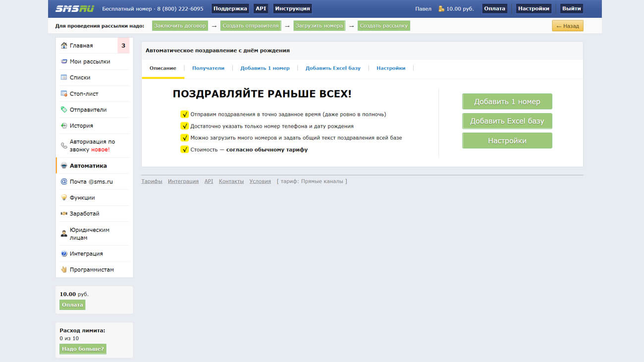This screenshot has width=644, height=362.
Task: Click the История sidebar icon
Action: [x=64, y=126]
